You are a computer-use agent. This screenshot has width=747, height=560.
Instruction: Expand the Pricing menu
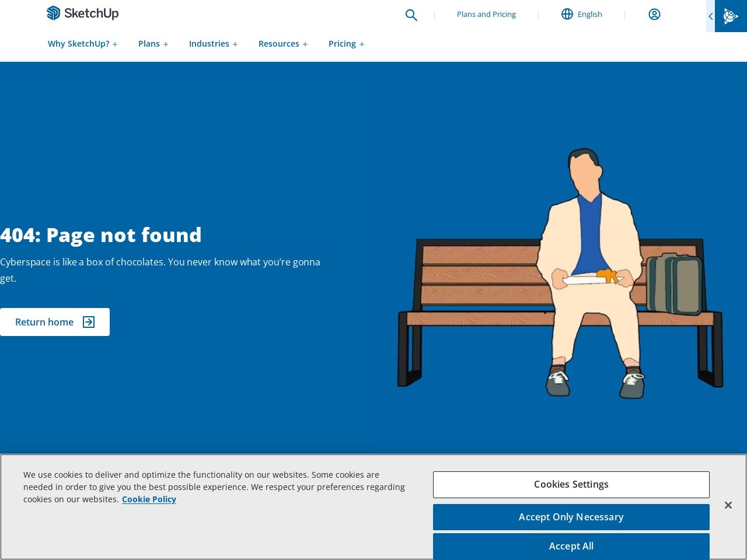tap(347, 44)
